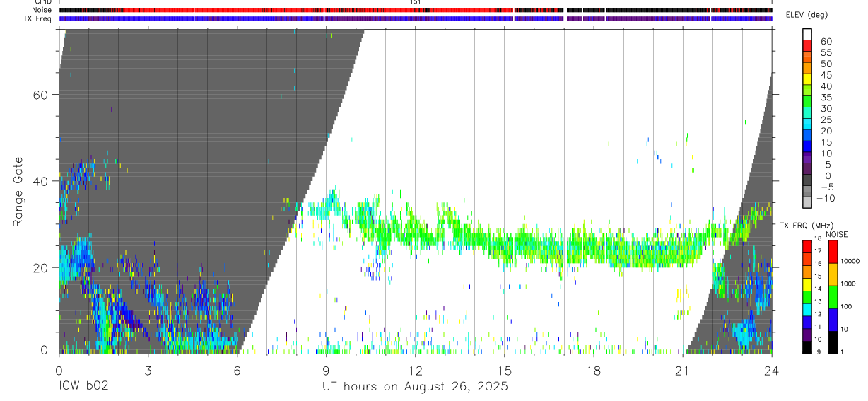Click the '-10' label on ELEV color bar
Screen dimensions: 868x401
(x=825, y=199)
